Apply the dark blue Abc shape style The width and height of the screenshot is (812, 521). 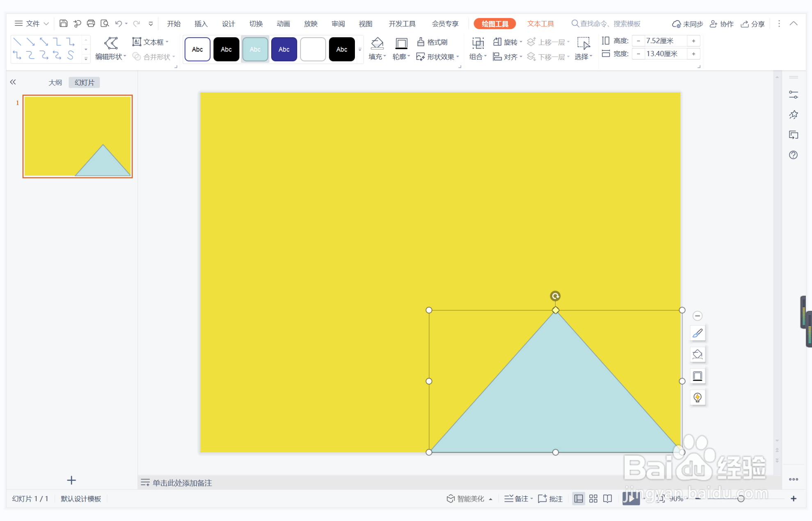click(x=284, y=49)
